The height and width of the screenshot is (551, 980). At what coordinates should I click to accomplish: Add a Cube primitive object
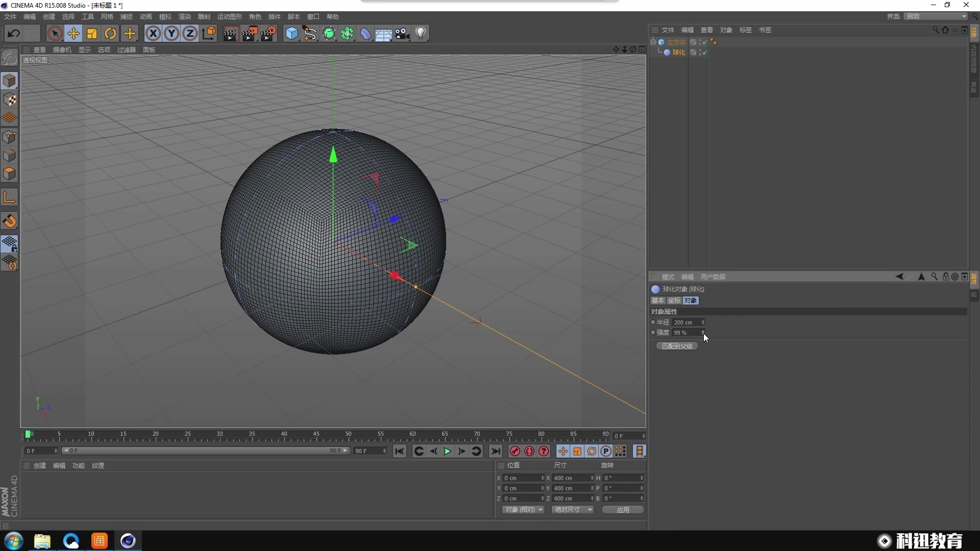[x=291, y=34]
